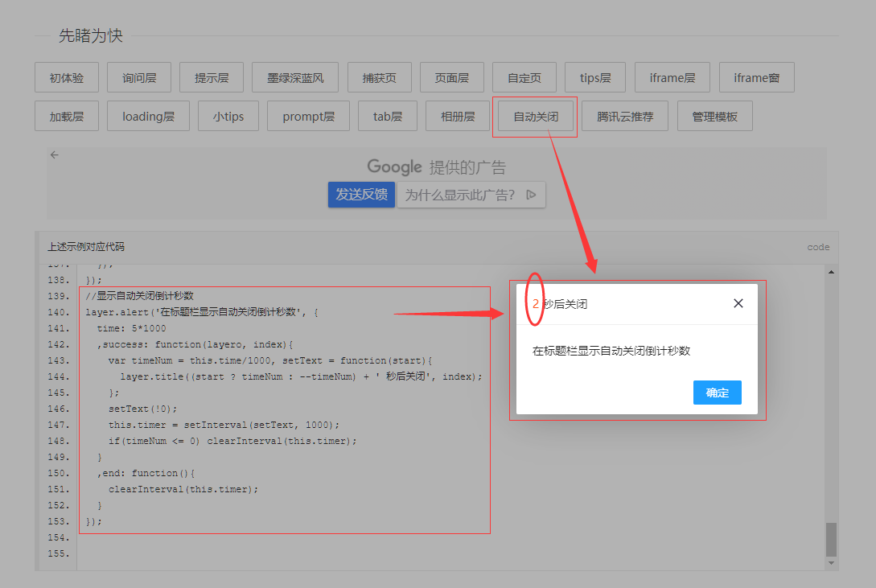The image size is (876, 588).
Task: Open the prompt层 example
Action: [308, 116]
